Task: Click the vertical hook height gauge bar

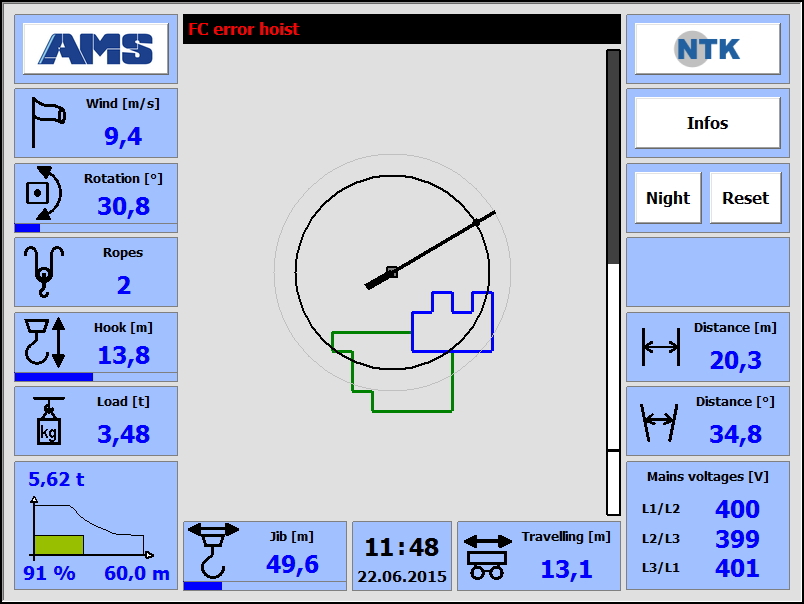Action: coord(613,280)
